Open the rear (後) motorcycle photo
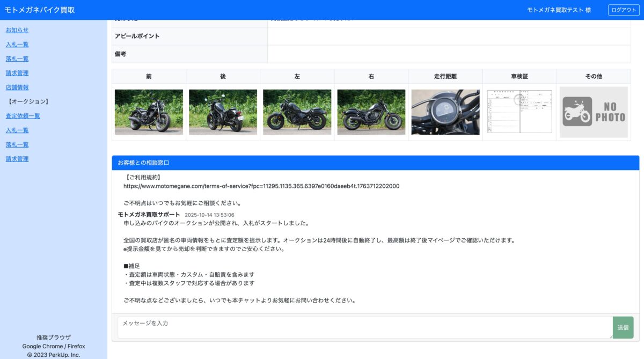644x359 pixels. pos(223,112)
